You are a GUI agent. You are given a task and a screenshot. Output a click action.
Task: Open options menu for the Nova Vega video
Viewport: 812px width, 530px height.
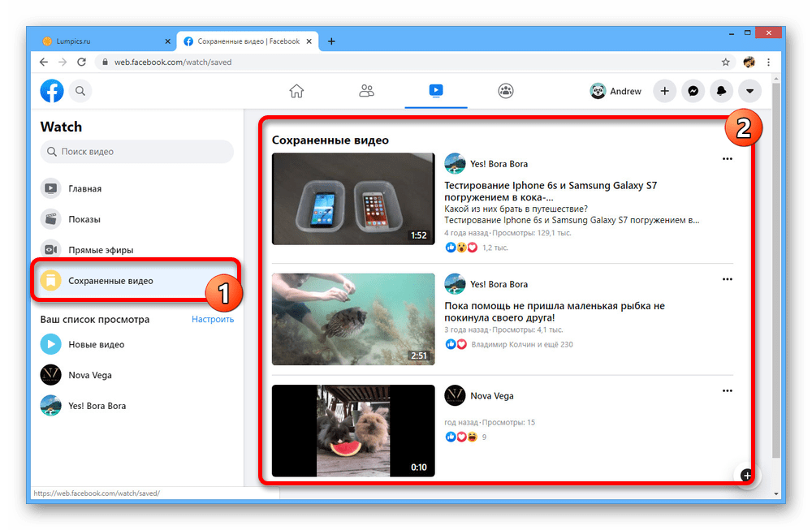[727, 391]
